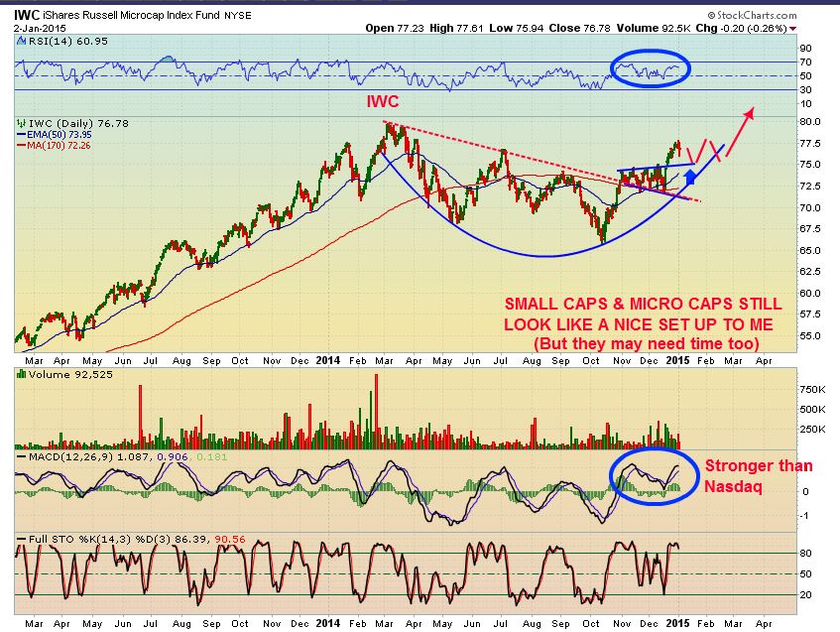Click the 500K volume axis label

point(812,409)
